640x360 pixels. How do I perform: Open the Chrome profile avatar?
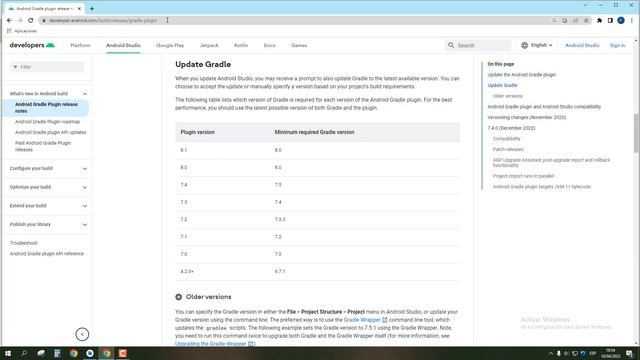click(621, 20)
